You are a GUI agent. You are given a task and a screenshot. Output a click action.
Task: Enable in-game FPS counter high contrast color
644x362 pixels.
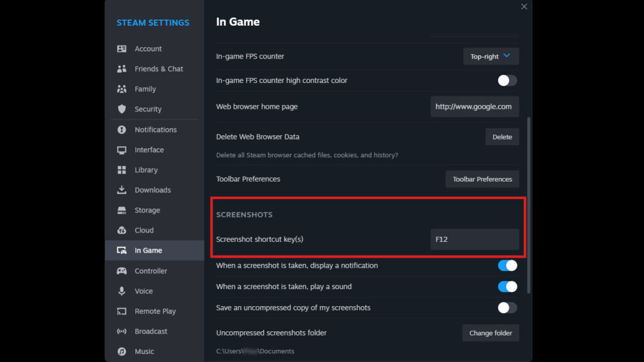507,80
